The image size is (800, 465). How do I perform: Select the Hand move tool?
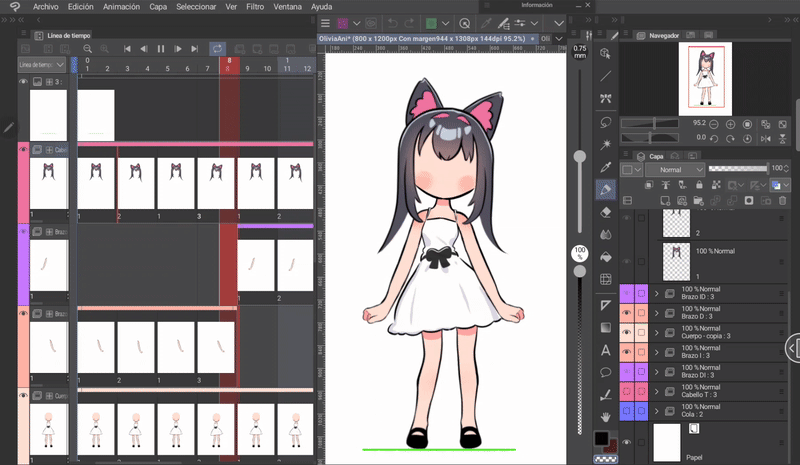coord(606,416)
